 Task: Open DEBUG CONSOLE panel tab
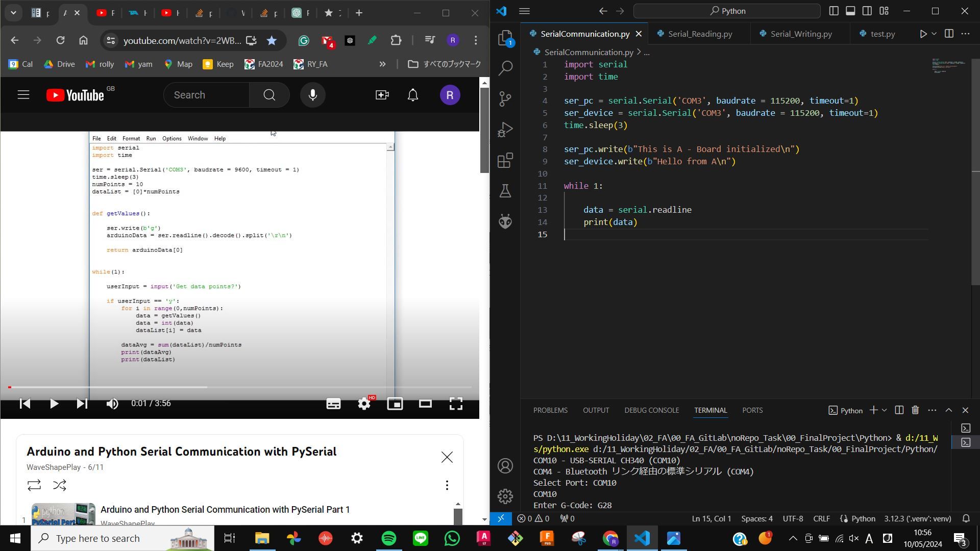[651, 410]
